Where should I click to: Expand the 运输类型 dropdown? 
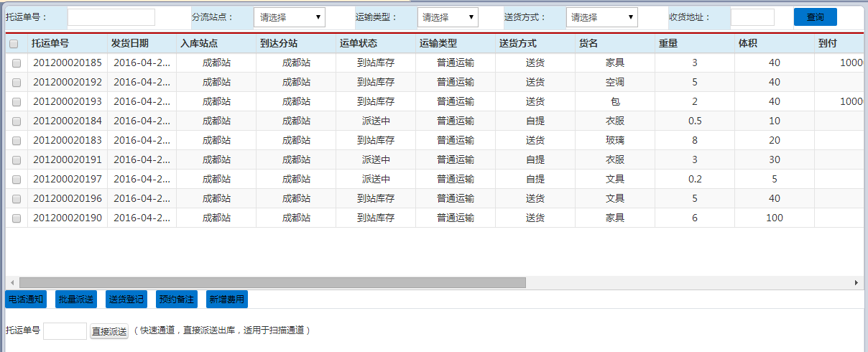[448, 17]
